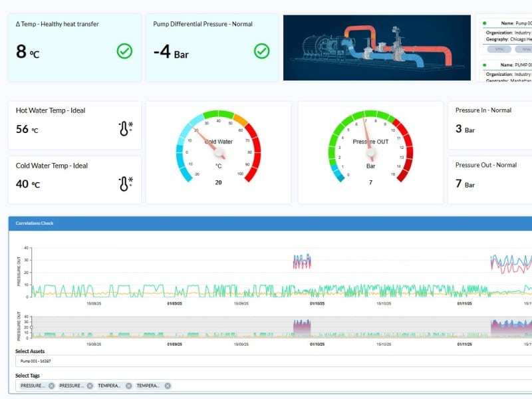Screen dimensions: 532x399
Task: Click the Cold Water gauge needle hub
Action: [x=220, y=154]
